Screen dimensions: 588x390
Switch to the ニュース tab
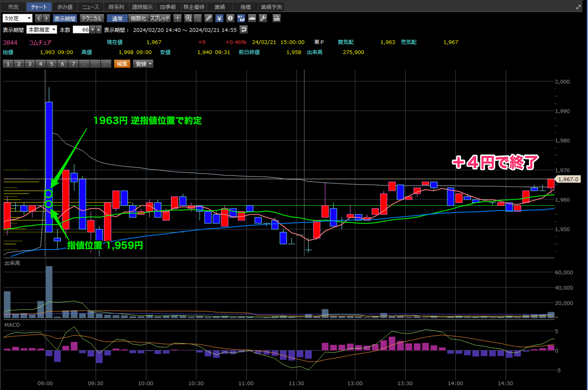coord(91,7)
